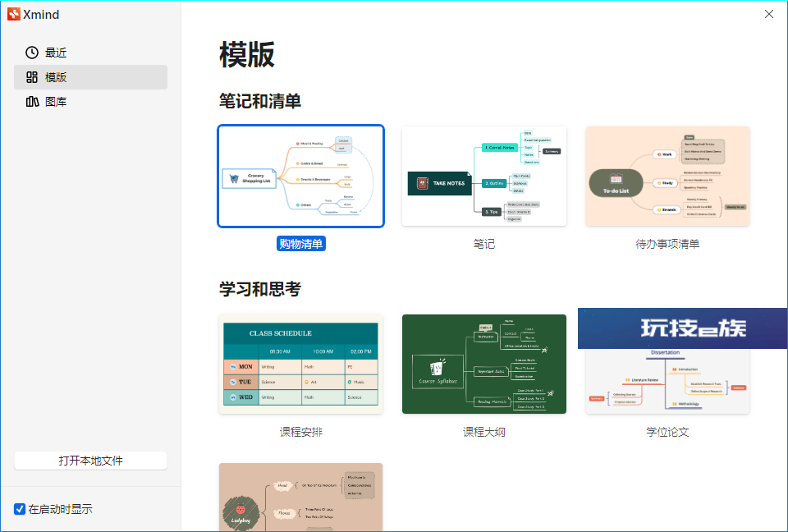
Task: Open the 最近 section
Action: 90,53
